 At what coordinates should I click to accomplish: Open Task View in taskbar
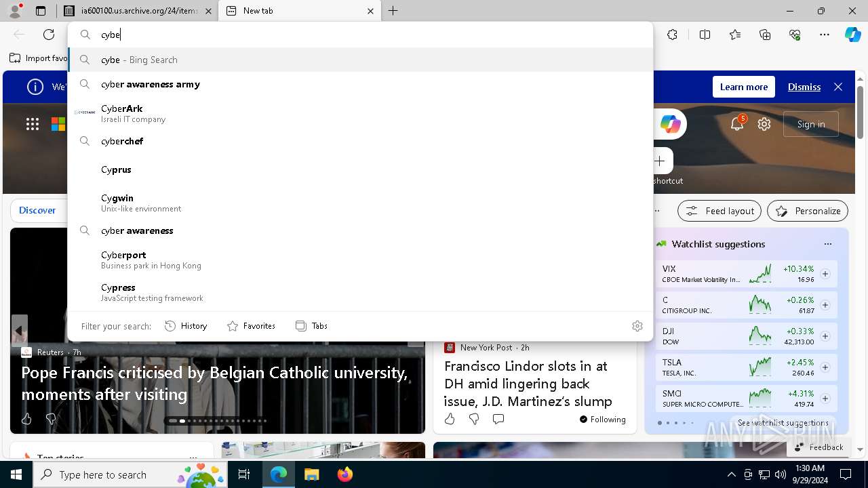(244, 474)
